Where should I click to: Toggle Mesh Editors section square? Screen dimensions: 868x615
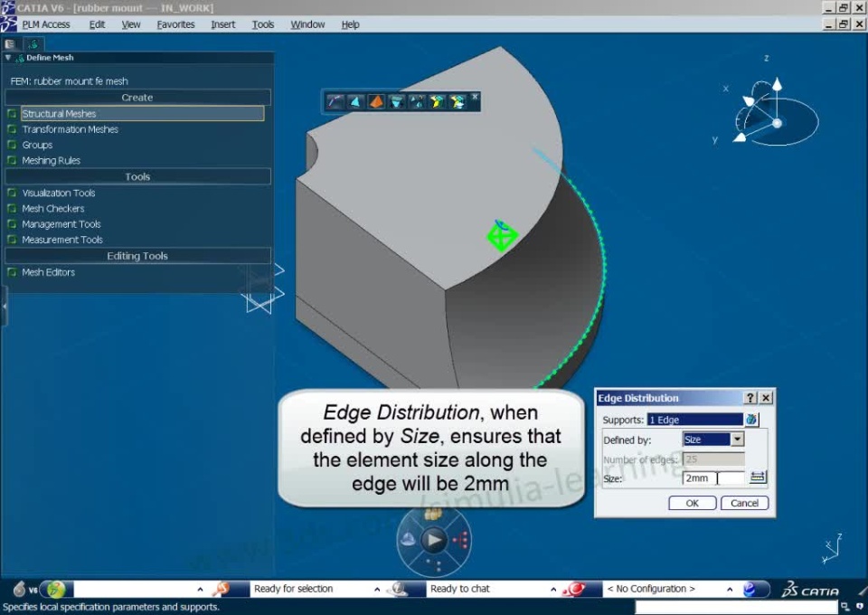(x=12, y=272)
